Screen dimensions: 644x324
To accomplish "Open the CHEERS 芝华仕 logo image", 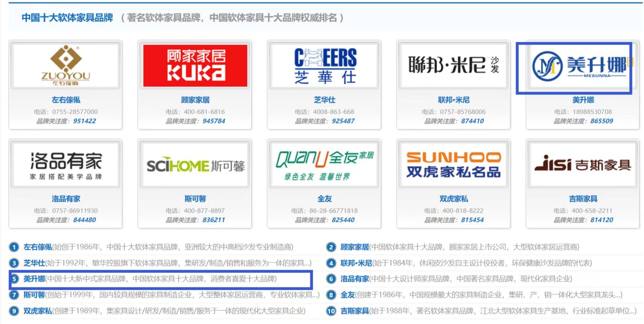I will pyautogui.click(x=324, y=66).
